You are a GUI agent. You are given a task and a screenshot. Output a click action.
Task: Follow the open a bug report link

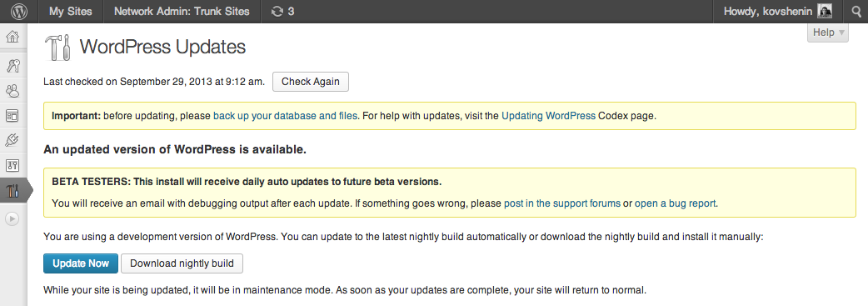coord(676,203)
